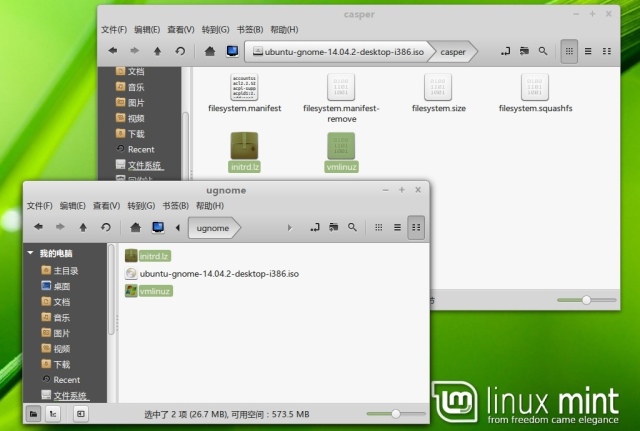Open Recent in ugnome sidebar
Viewport: 640px width, 431px height.
[61, 380]
